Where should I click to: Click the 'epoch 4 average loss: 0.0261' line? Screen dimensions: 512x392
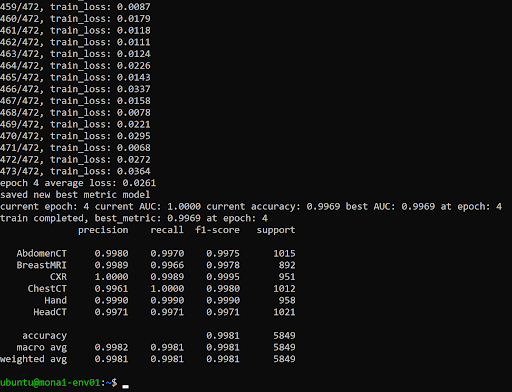coord(78,183)
